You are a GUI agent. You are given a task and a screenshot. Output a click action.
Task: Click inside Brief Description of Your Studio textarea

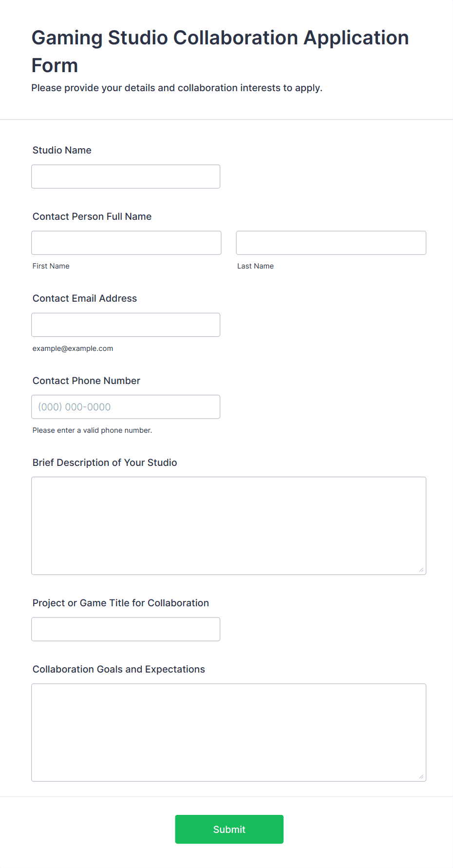[228, 525]
